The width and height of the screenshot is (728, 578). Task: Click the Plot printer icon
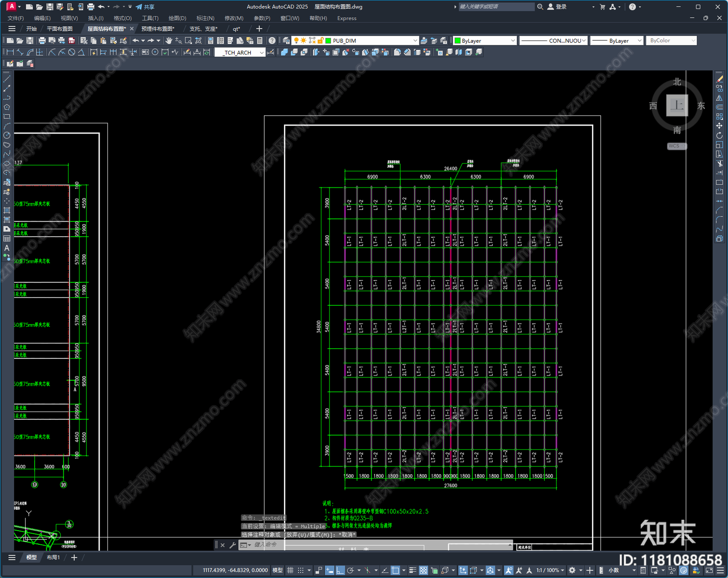[42, 41]
